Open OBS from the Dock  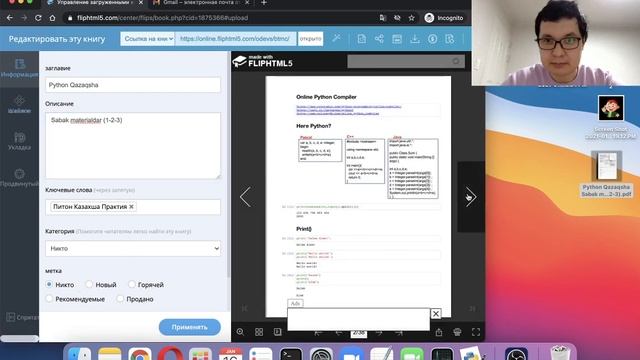[516, 353]
